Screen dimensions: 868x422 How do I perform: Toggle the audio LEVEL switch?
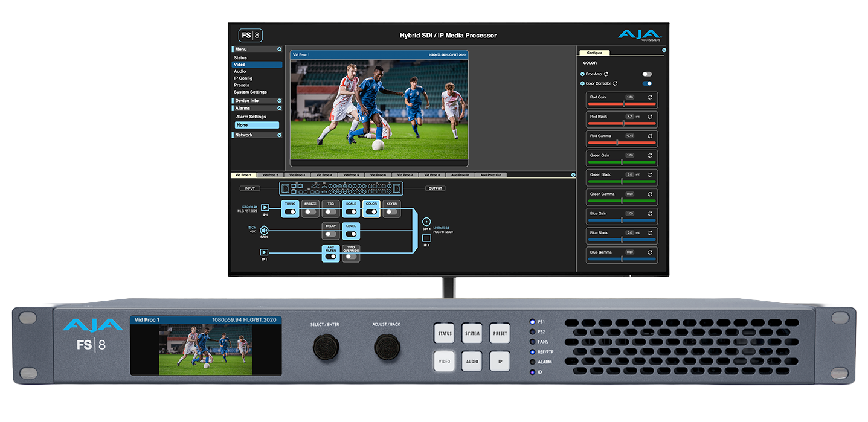click(x=351, y=234)
